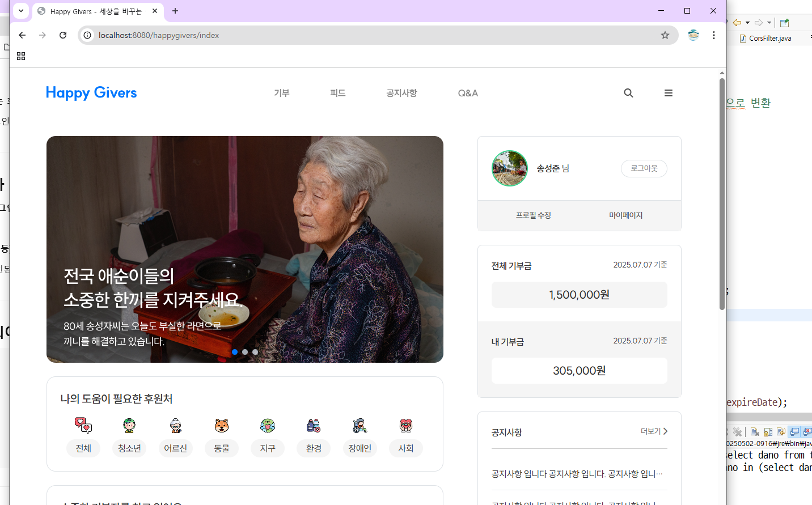This screenshot has width=812, height=505.
Task: Select the 환경 category icon
Action: pos(314,425)
